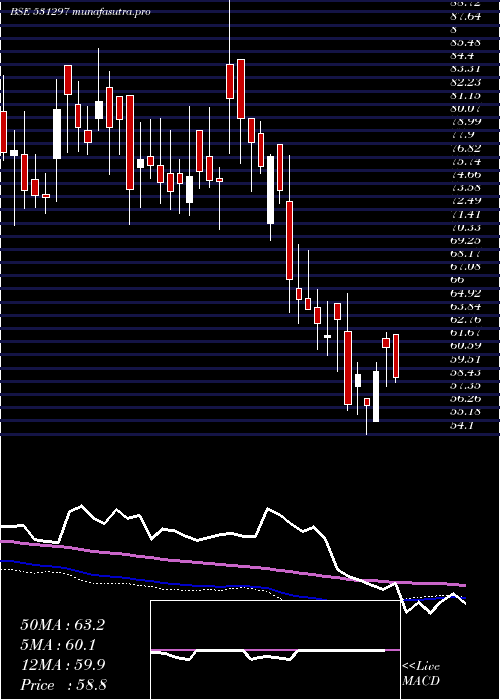Click the BSE 531297 munafasutra.pro title label
The image size is (500, 700).
coord(80,12)
